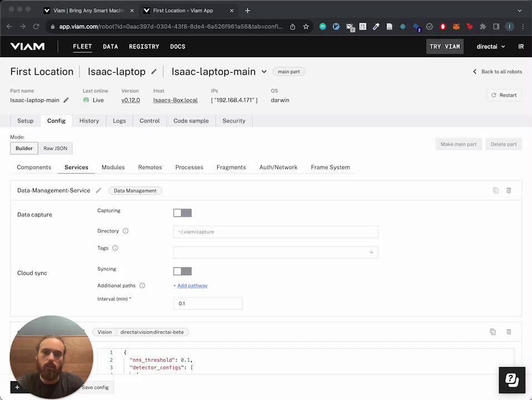
Task: Click into the Directory input field
Action: 275,232
